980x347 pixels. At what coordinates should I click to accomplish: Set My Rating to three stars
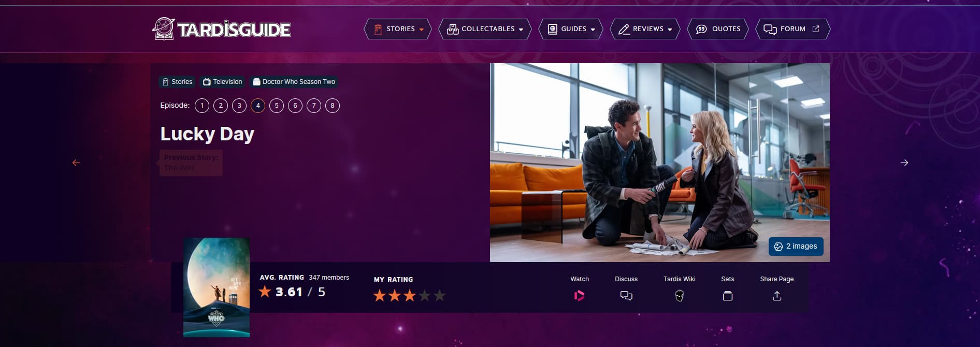pyautogui.click(x=410, y=296)
